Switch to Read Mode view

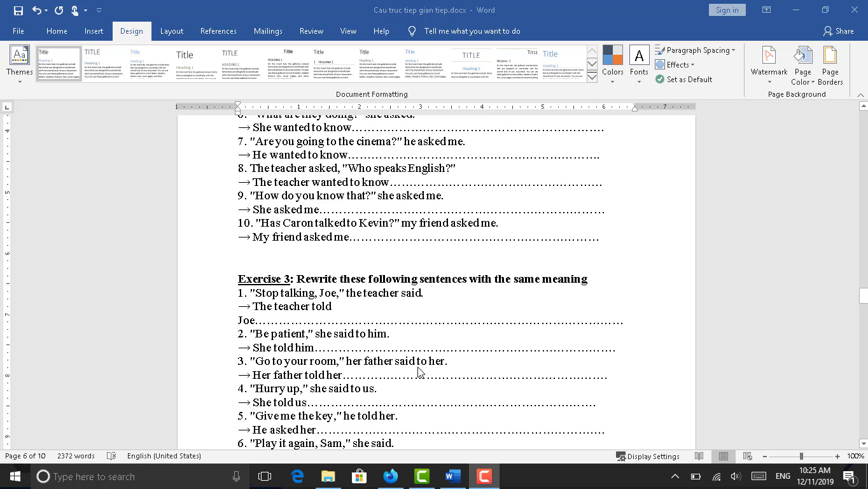coord(699,456)
